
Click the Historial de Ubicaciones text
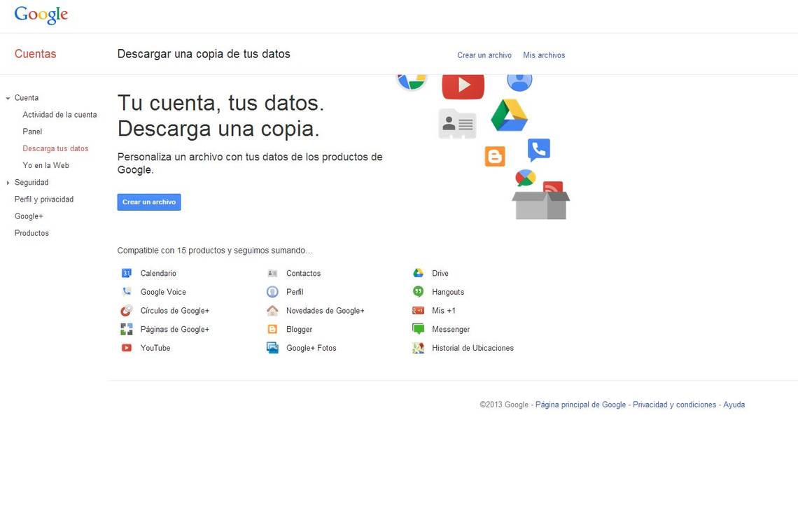tap(472, 348)
